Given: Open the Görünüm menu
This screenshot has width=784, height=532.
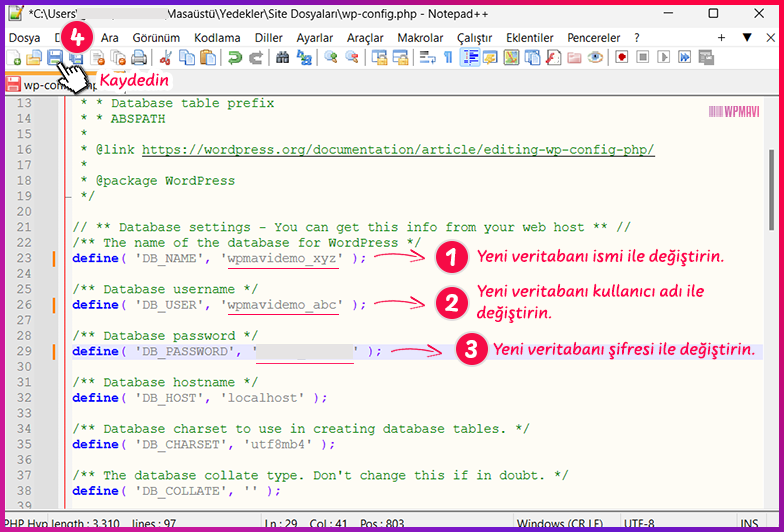Looking at the screenshot, I should point(156,38).
